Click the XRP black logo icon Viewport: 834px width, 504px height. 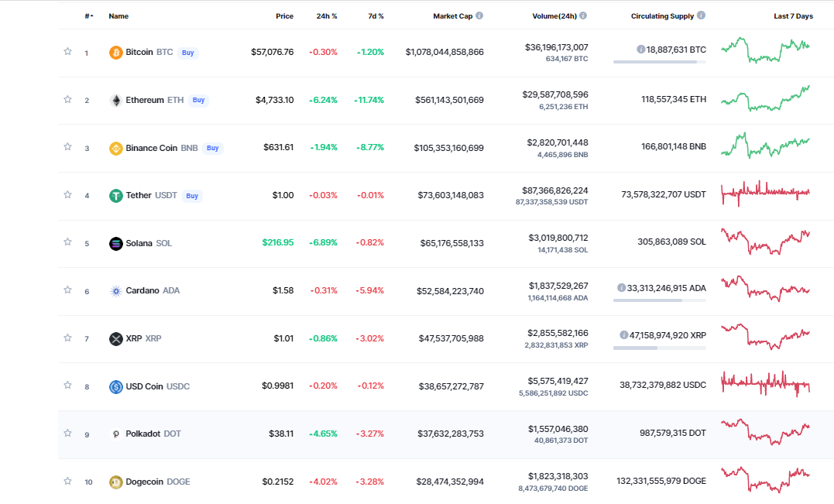tap(116, 338)
